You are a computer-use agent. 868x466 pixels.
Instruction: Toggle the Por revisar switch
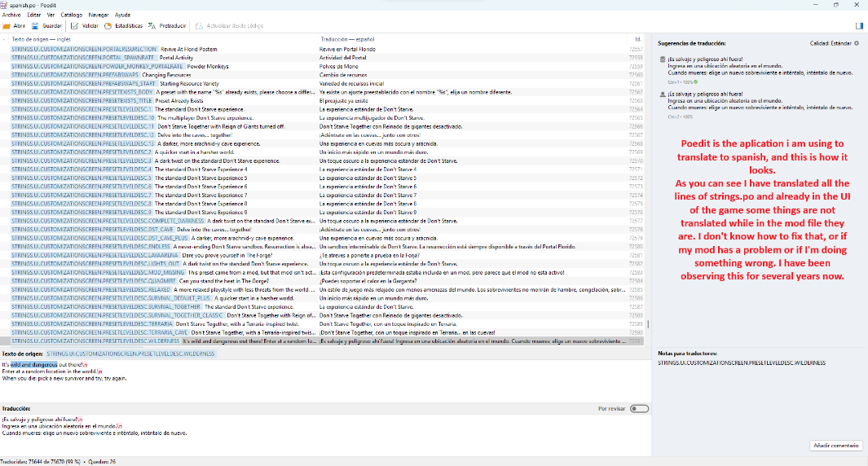pos(640,408)
